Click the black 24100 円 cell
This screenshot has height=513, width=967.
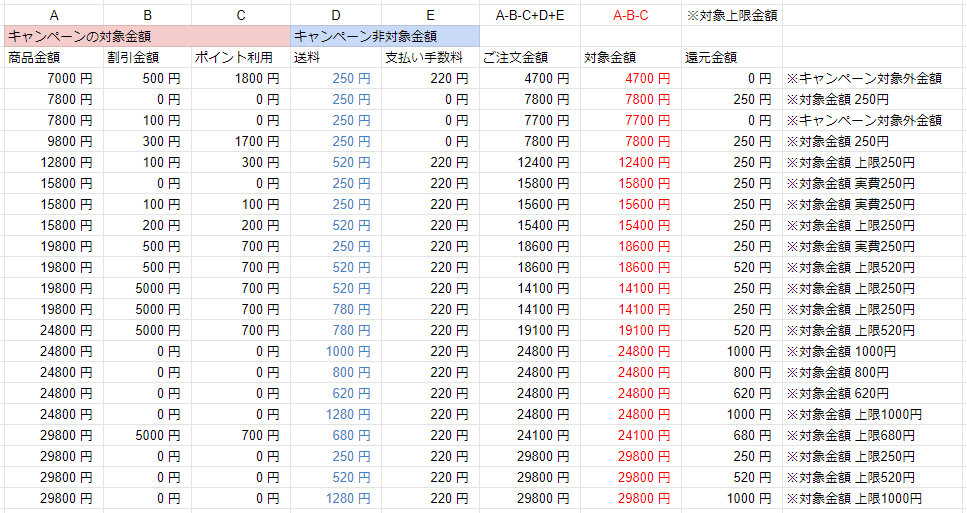pos(530,435)
